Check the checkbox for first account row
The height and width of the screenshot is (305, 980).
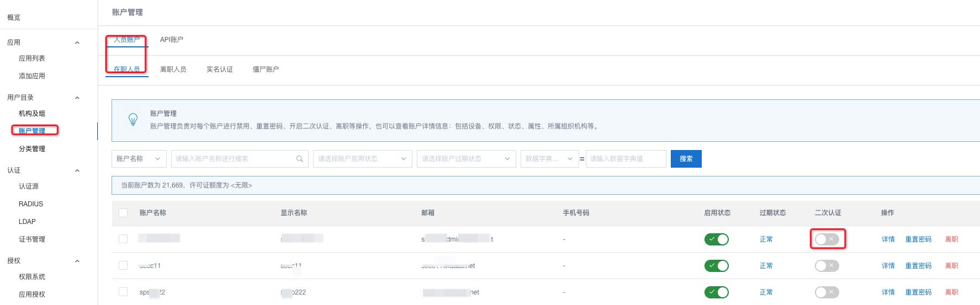pos(123,239)
